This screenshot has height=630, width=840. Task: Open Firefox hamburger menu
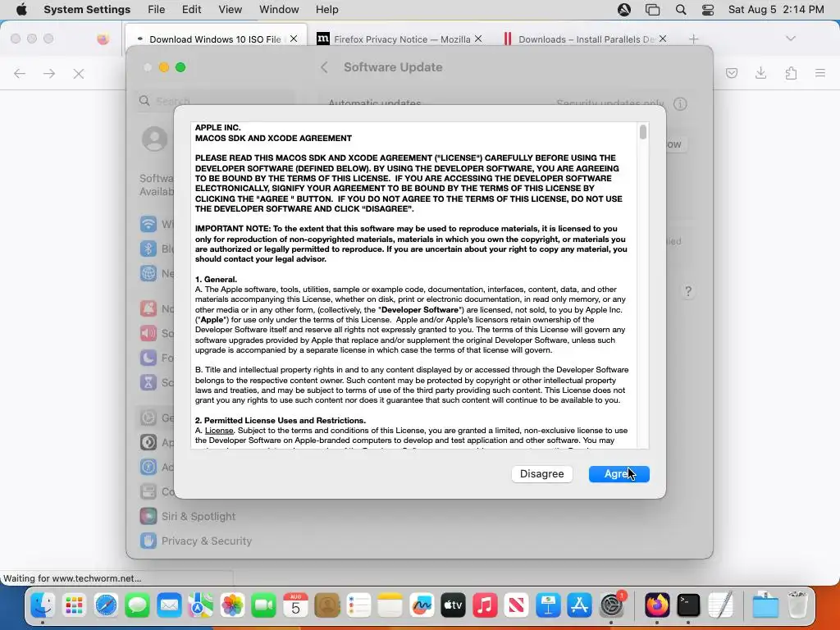coord(820,73)
